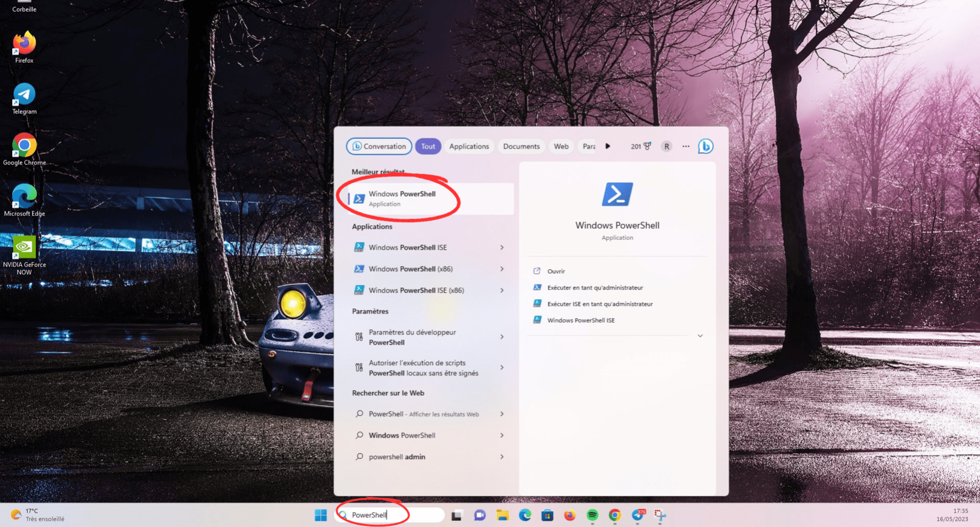Open Windows PowerShell best result
980x527 pixels.
click(x=431, y=199)
